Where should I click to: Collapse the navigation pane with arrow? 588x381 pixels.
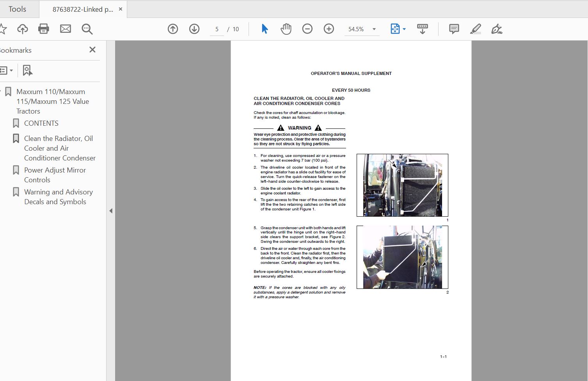(x=111, y=211)
